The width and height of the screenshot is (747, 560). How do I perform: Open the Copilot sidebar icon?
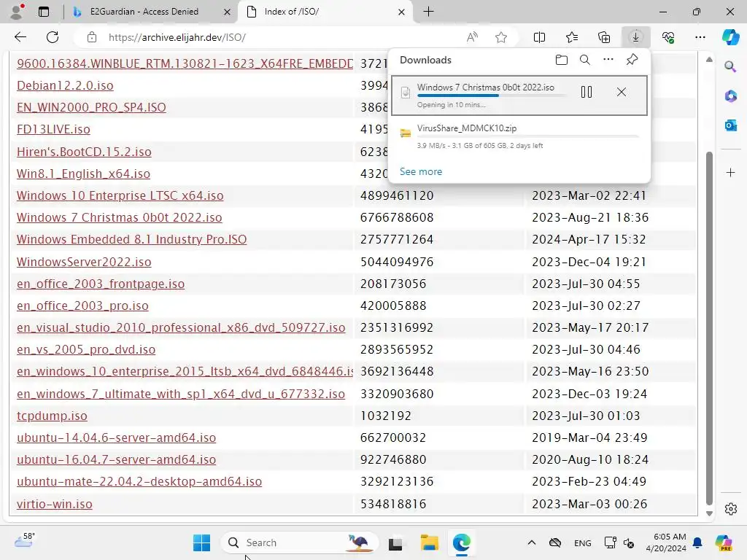point(730,37)
